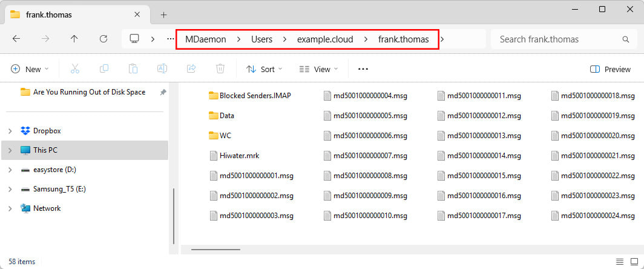644x269 pixels.
Task: Select Dropbox in navigation pane
Action: pyautogui.click(x=47, y=131)
